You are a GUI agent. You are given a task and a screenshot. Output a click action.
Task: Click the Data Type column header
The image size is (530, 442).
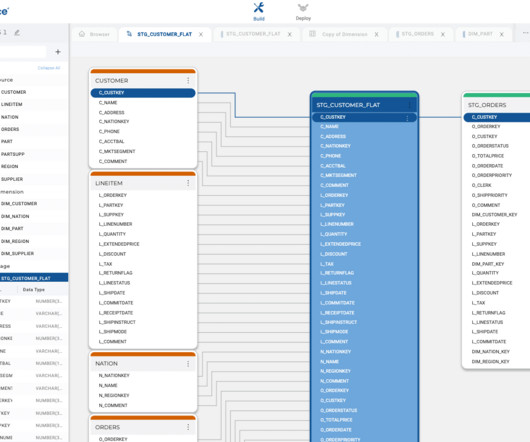tap(33, 290)
